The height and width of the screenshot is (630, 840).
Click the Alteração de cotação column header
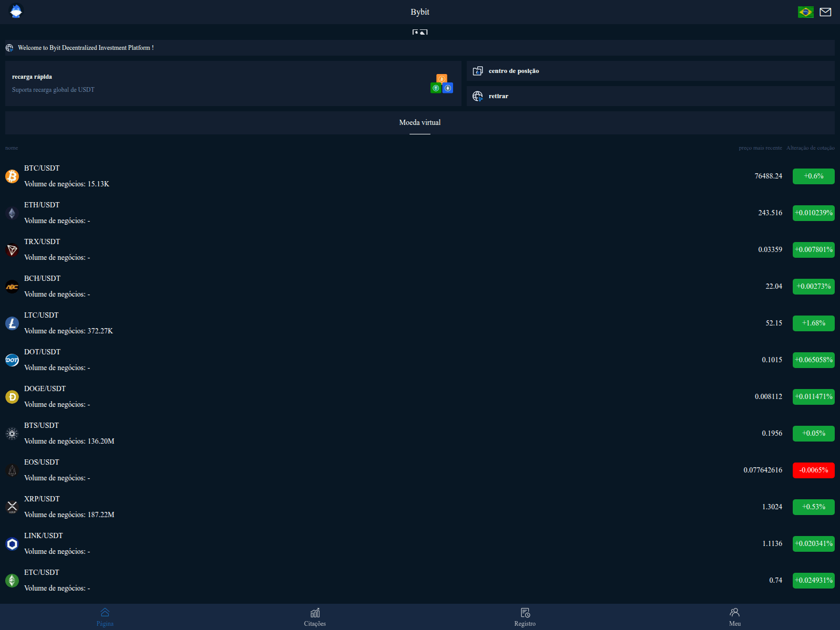[811, 148]
